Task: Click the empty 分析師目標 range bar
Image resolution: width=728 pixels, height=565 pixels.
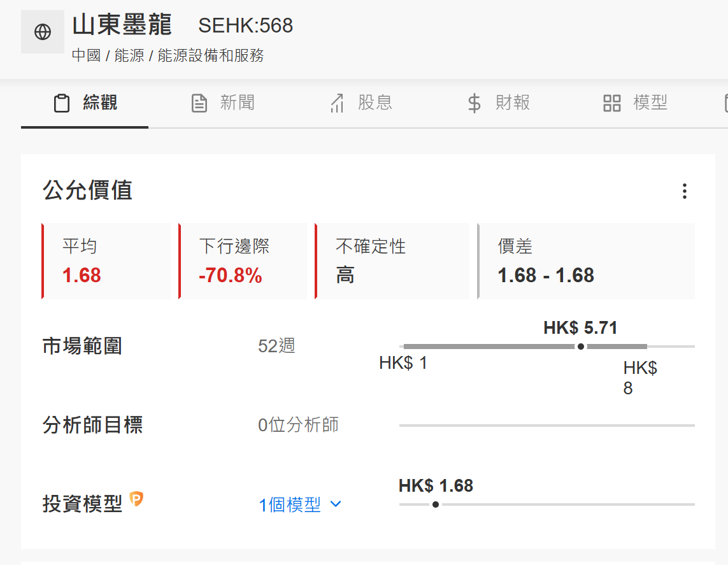Action: coord(547,426)
